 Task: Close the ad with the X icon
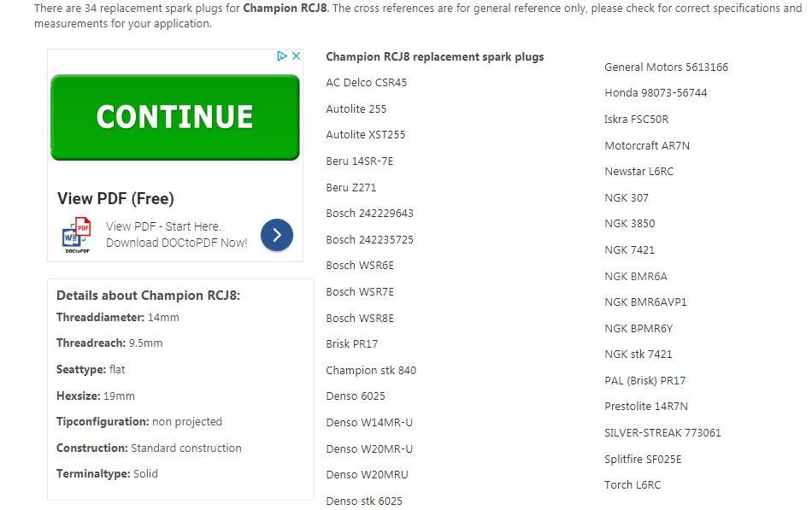(x=296, y=56)
